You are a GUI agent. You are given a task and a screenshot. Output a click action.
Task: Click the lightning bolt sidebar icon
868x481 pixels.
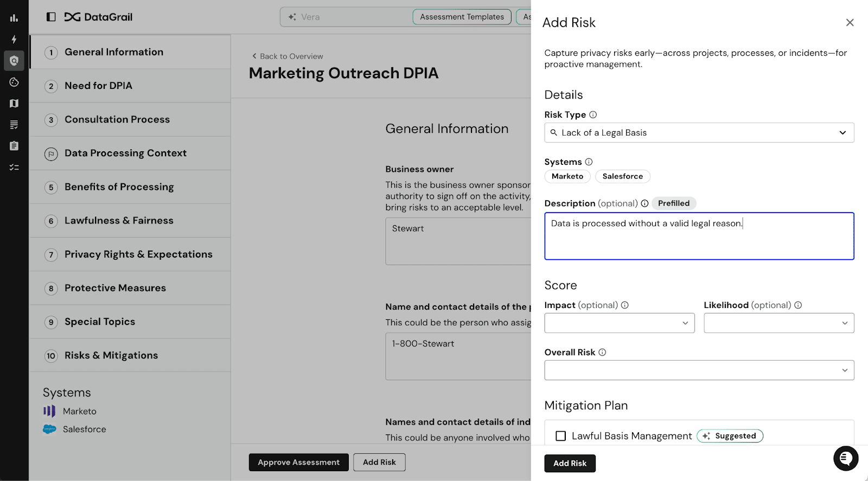click(x=14, y=40)
